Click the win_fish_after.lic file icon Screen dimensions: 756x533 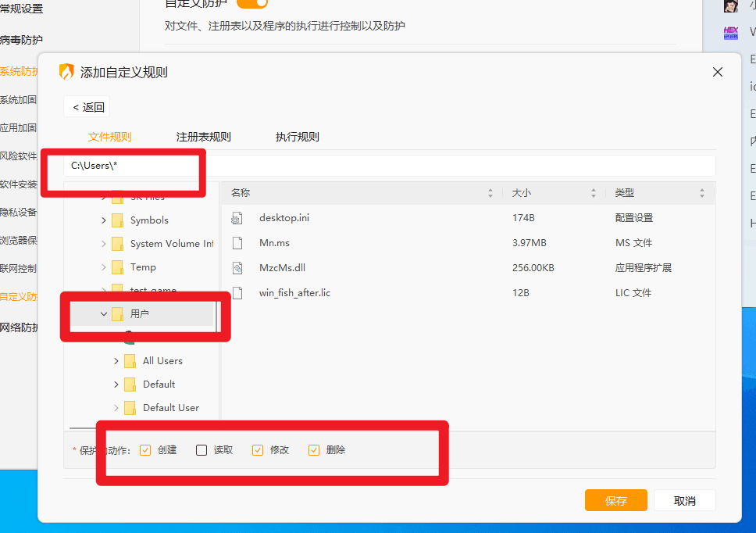(x=237, y=293)
